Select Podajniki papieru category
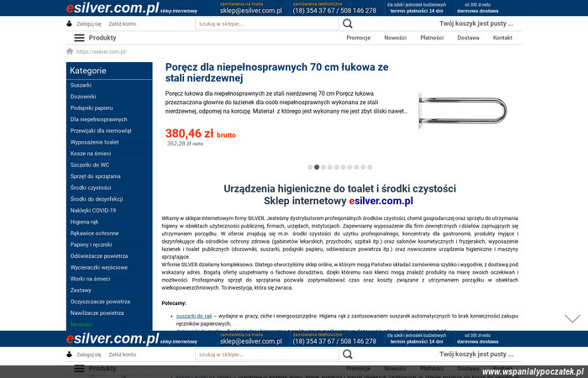This screenshot has width=588, height=378. (92, 108)
